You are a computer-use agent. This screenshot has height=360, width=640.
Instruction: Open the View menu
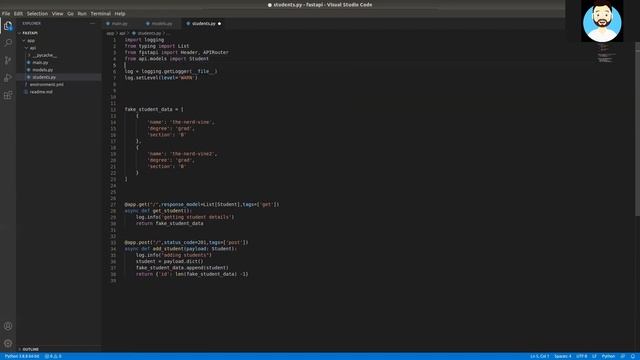click(x=58, y=13)
